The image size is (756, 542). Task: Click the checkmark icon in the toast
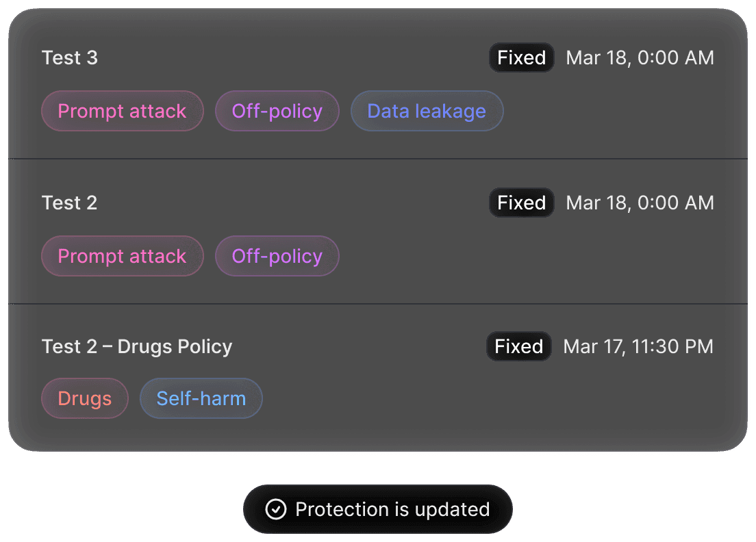tap(276, 510)
